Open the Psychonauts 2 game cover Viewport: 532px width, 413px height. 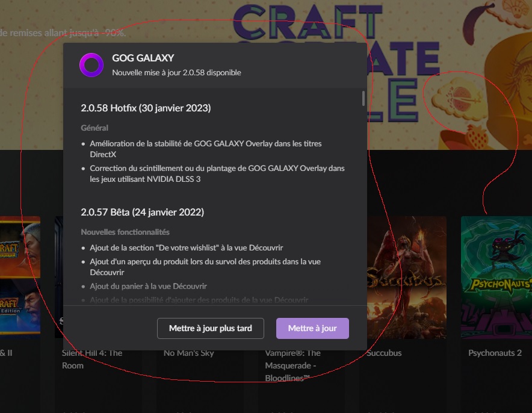(496, 278)
